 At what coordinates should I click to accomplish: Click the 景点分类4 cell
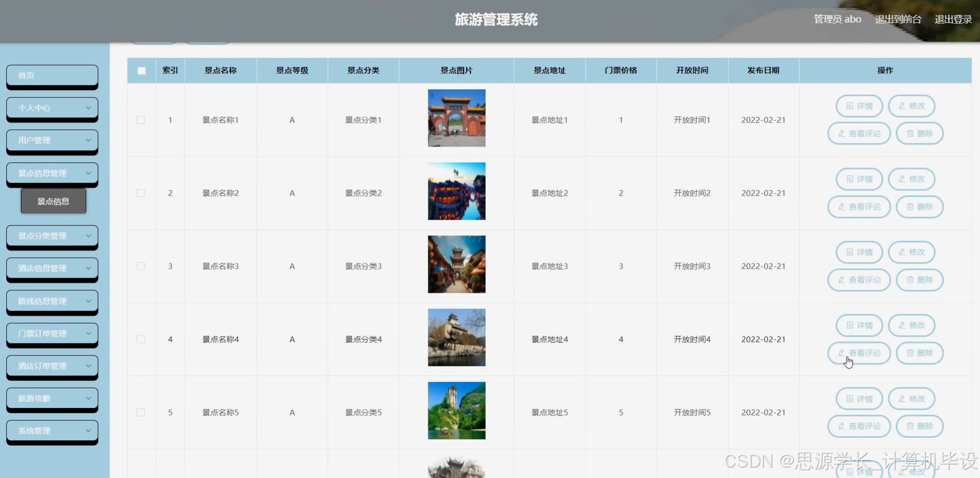(364, 339)
